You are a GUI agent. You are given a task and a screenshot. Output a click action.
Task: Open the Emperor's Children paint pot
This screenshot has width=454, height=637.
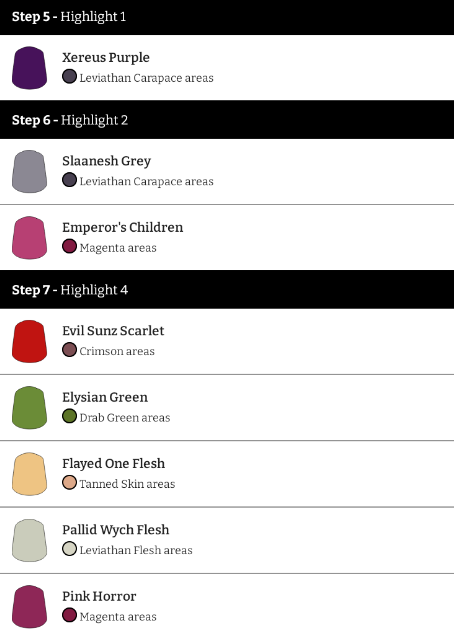point(29,238)
